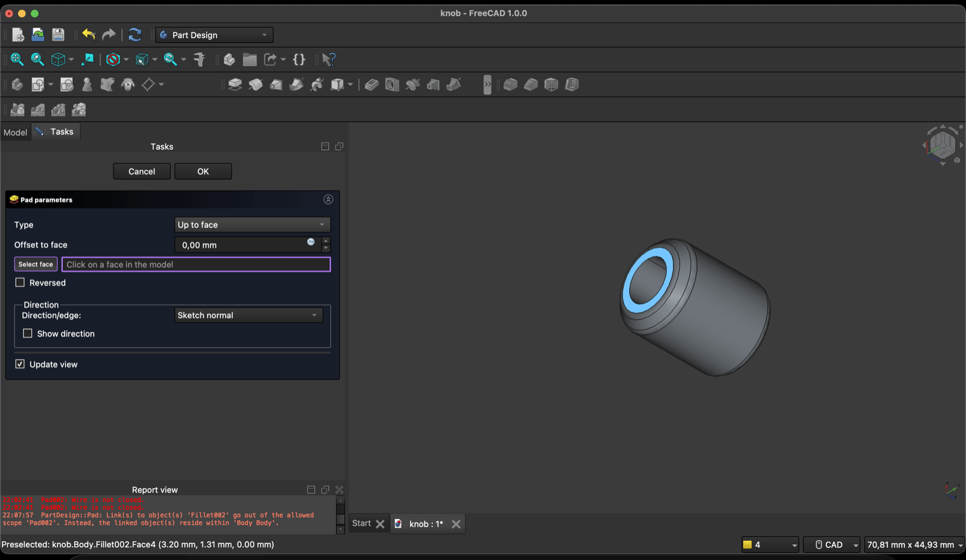Save the document with the floppy icon
Image resolution: width=966 pixels, height=560 pixels.
58,35
